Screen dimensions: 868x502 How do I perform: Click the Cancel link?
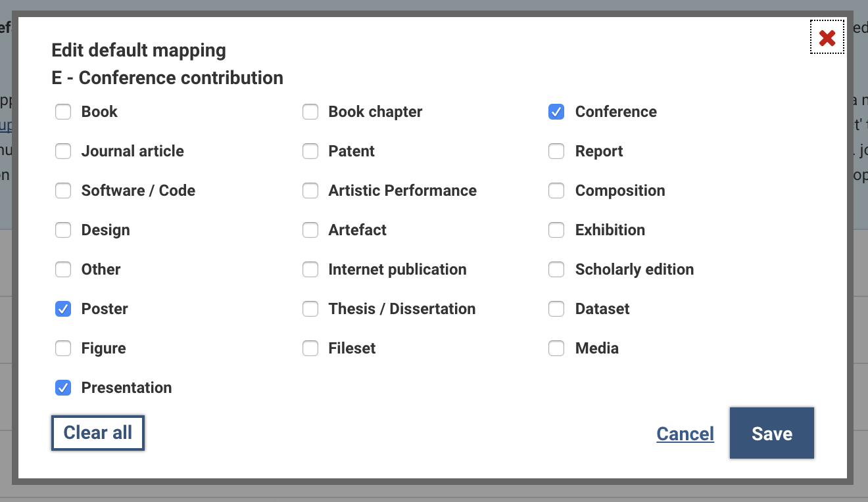click(685, 434)
